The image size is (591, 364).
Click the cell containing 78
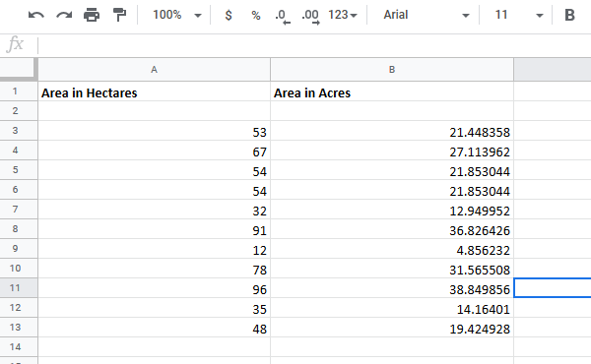(x=155, y=268)
